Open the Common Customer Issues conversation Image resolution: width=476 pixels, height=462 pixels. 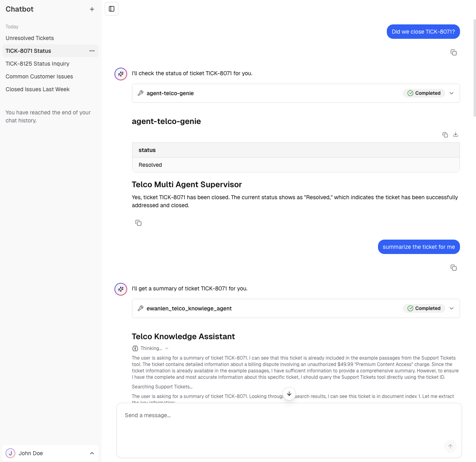point(39,76)
